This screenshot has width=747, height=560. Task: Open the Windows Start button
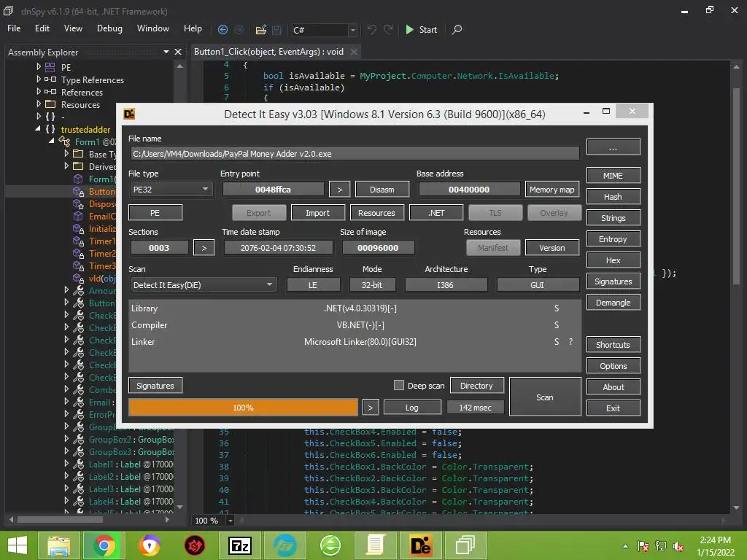pos(18,545)
